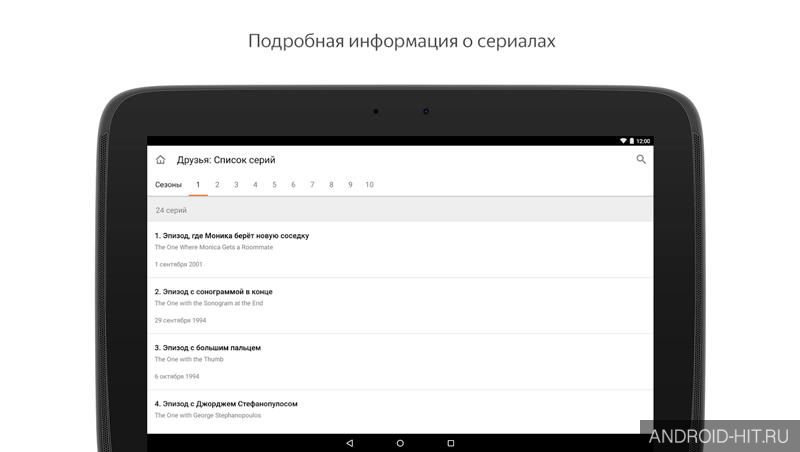
Task: Tap the battery status icon
Action: click(631, 141)
